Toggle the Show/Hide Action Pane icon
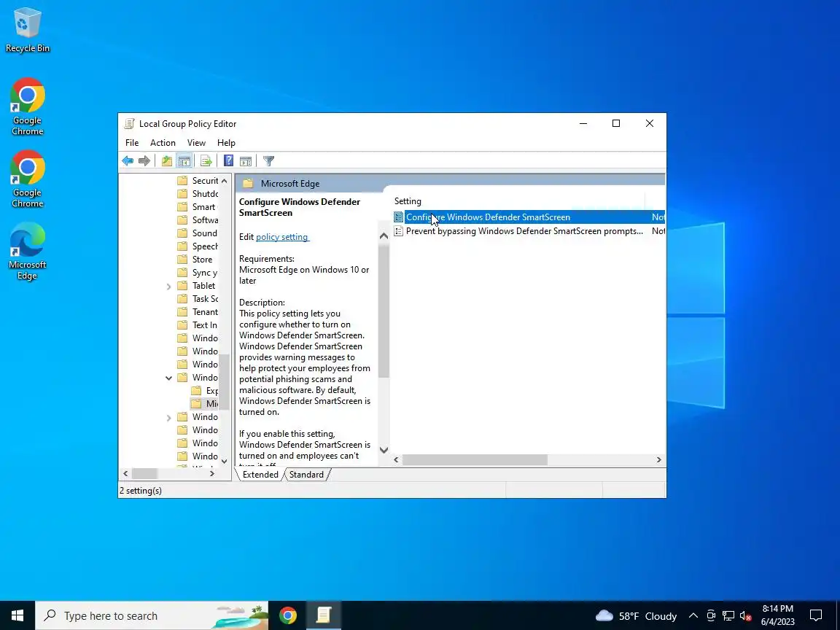This screenshot has width=840, height=630. point(246,160)
